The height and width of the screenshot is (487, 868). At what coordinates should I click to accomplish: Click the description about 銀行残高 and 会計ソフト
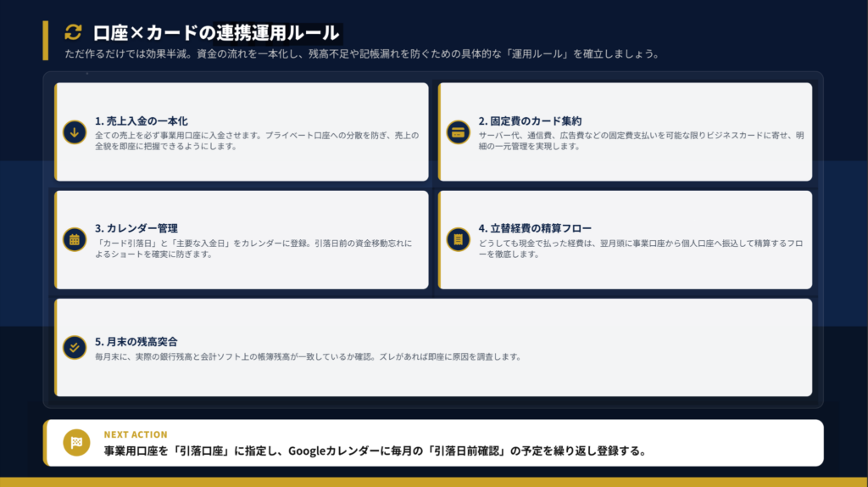tap(308, 356)
